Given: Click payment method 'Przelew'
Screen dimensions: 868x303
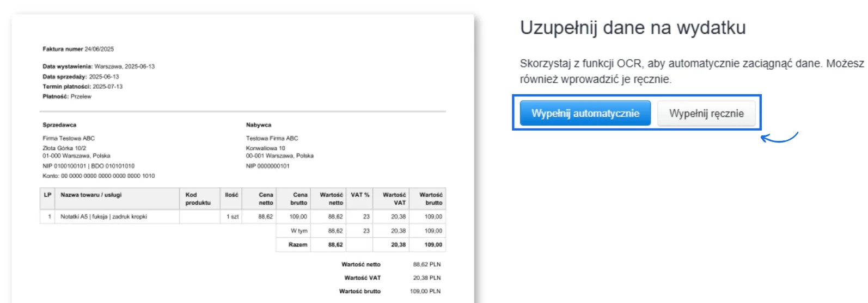Looking at the screenshot, I should 81,96.
